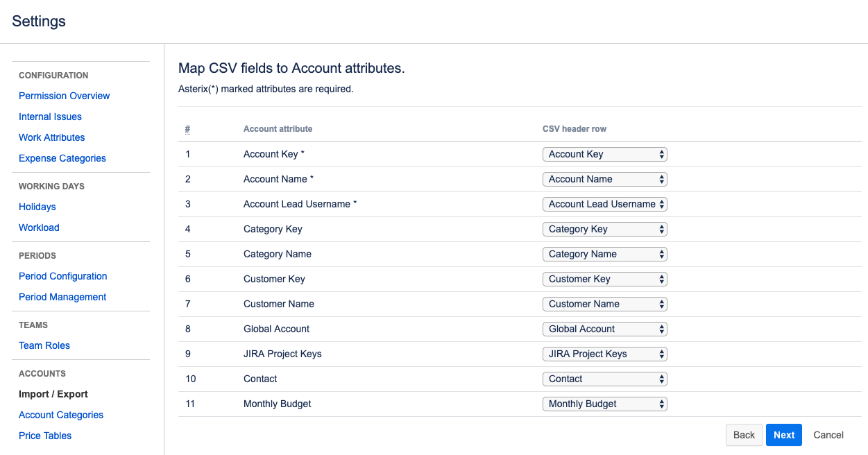
Task: Open the Holidays settings page
Action: tap(37, 207)
